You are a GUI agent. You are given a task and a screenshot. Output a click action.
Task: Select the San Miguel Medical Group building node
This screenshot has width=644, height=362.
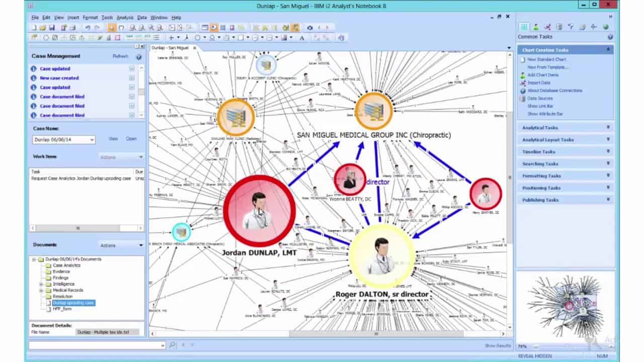click(x=373, y=111)
